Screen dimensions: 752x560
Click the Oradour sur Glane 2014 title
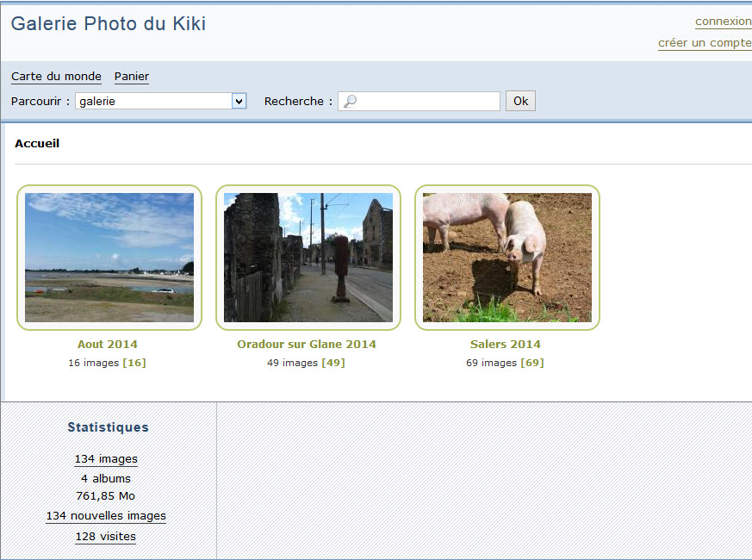pyautogui.click(x=307, y=344)
